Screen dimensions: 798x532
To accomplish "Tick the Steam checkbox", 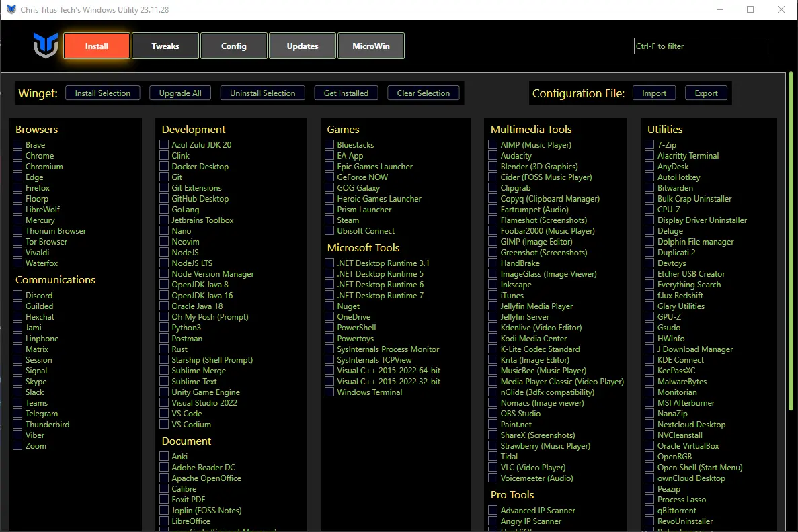I will (329, 220).
